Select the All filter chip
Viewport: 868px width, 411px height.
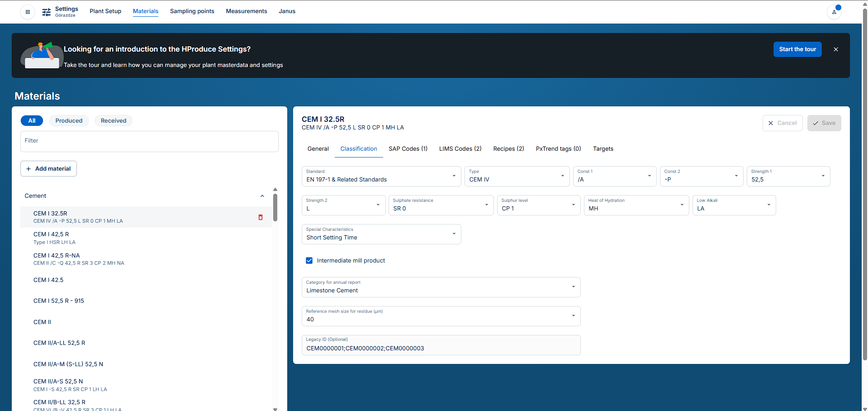click(32, 121)
